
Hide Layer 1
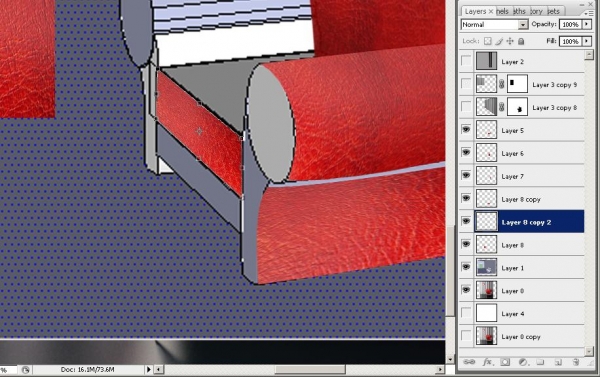point(466,268)
